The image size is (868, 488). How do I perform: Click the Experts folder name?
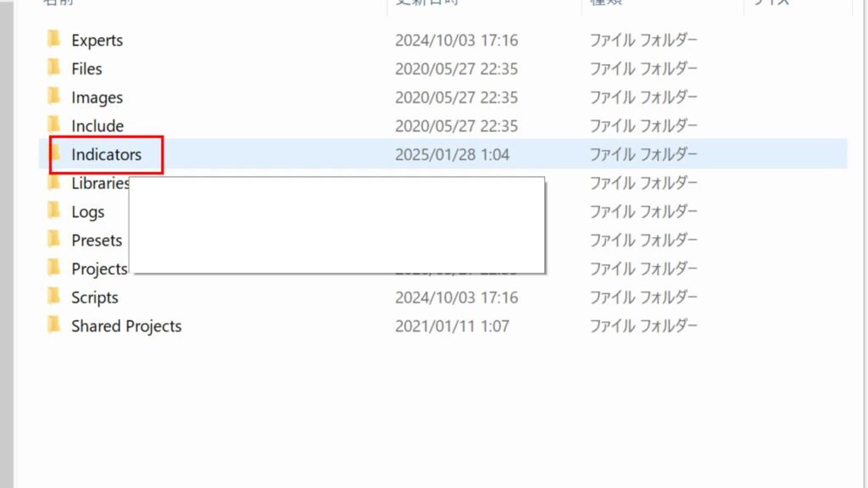pos(97,41)
